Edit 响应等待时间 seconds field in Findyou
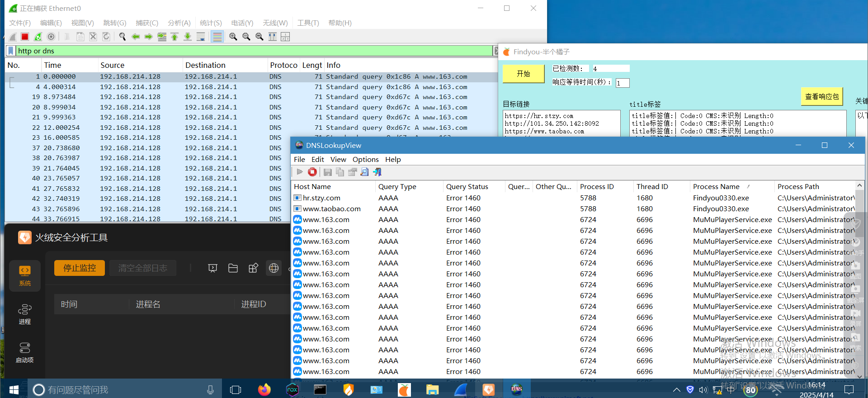 pyautogui.click(x=623, y=83)
